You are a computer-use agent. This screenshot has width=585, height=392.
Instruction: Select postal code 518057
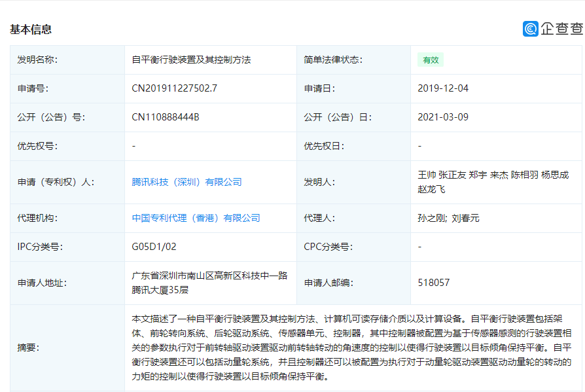click(434, 283)
